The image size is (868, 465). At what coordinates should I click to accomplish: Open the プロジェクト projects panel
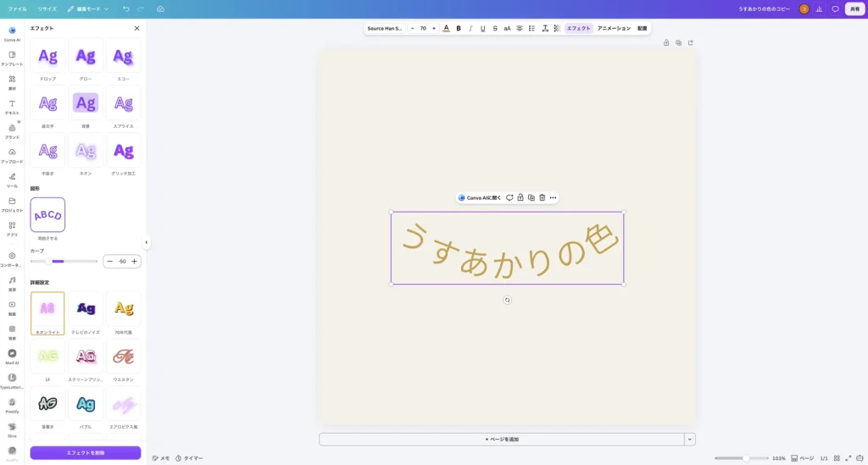(12, 204)
